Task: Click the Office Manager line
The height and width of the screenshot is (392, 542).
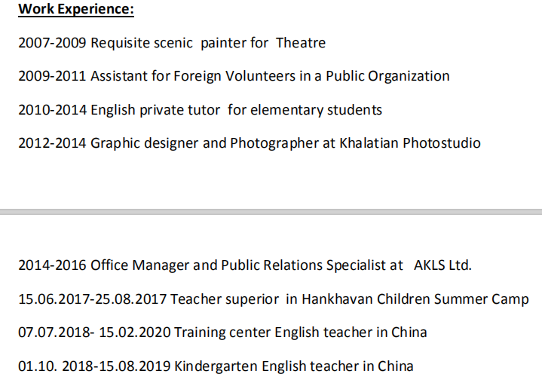Action: pyautogui.click(x=244, y=265)
